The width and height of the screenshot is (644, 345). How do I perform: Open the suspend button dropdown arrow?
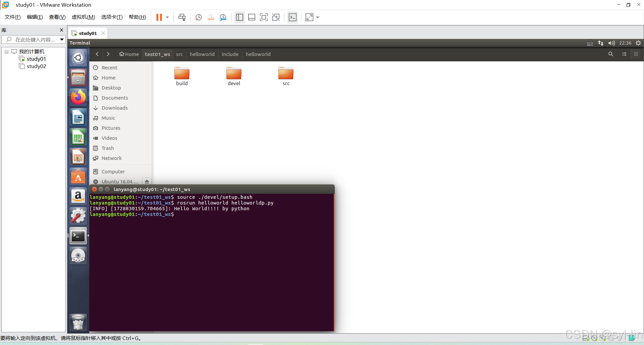(x=167, y=17)
